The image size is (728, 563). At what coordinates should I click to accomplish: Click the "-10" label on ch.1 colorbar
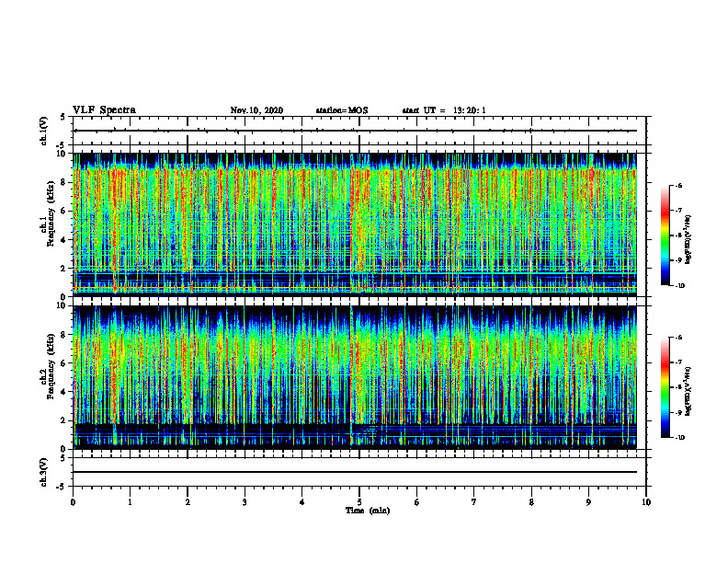(679, 286)
